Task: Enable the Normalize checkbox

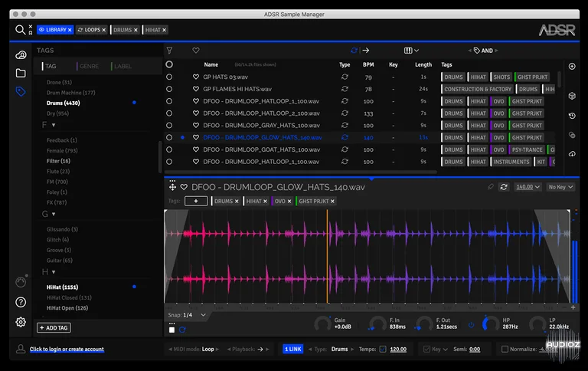Action: point(505,350)
